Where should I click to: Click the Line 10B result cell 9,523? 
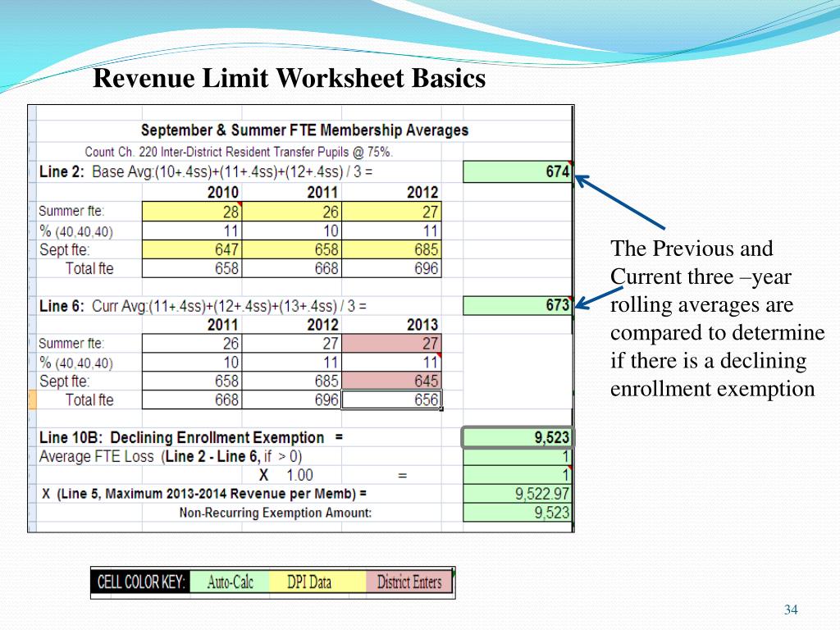(518, 437)
